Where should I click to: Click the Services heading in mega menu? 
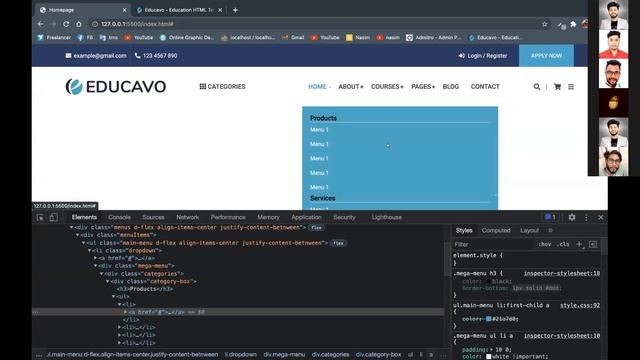pos(322,198)
